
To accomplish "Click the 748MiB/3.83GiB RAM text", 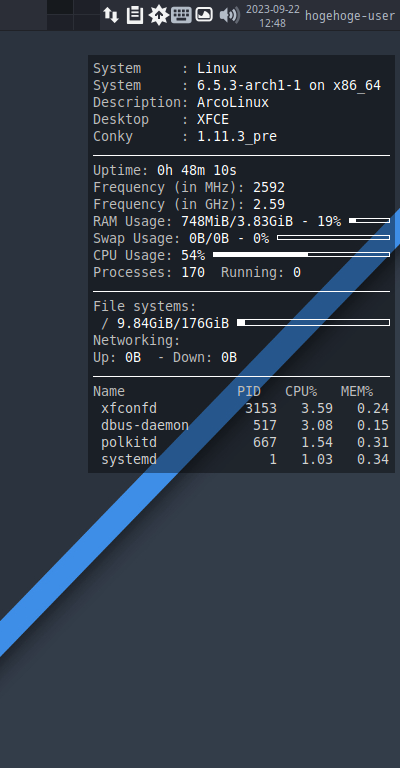I will point(237,221).
